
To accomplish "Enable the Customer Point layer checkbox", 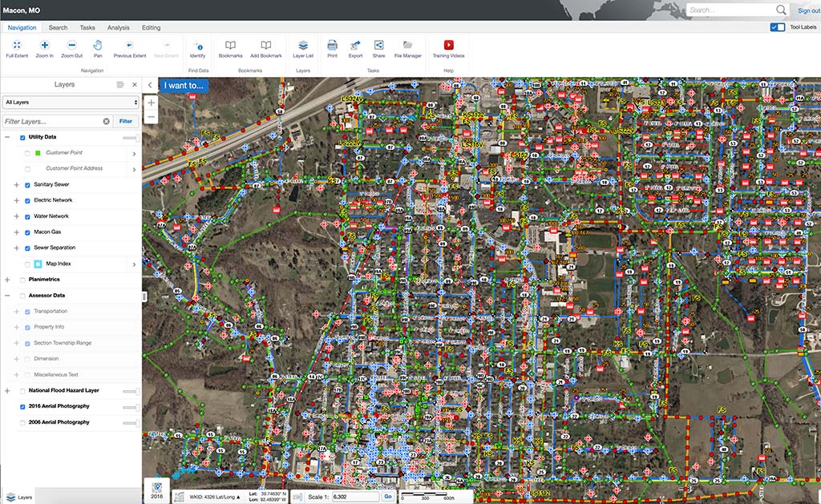I will [x=27, y=153].
